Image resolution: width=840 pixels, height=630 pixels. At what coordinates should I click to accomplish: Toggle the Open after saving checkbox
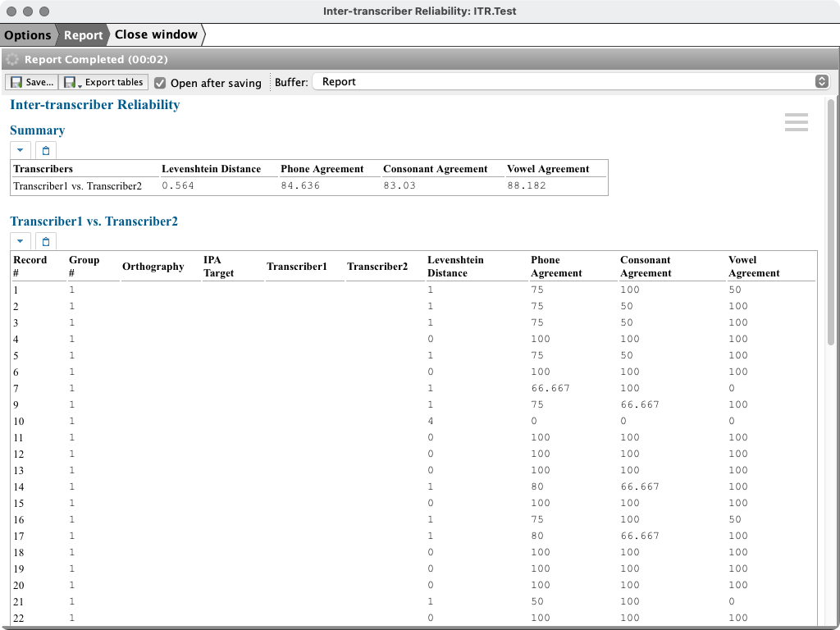(160, 83)
